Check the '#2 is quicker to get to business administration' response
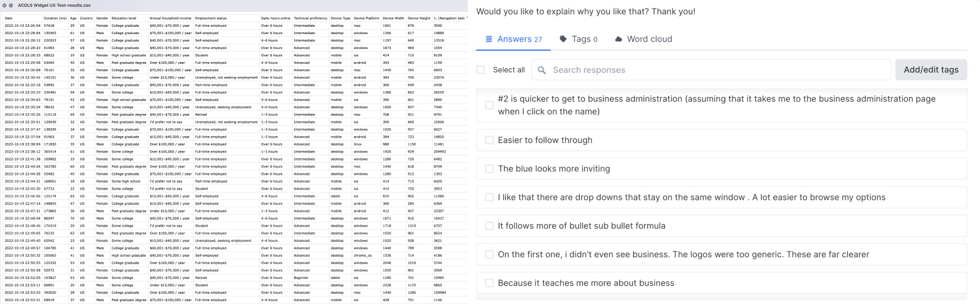Screen dimensions: 980x304 pyautogui.click(x=489, y=105)
